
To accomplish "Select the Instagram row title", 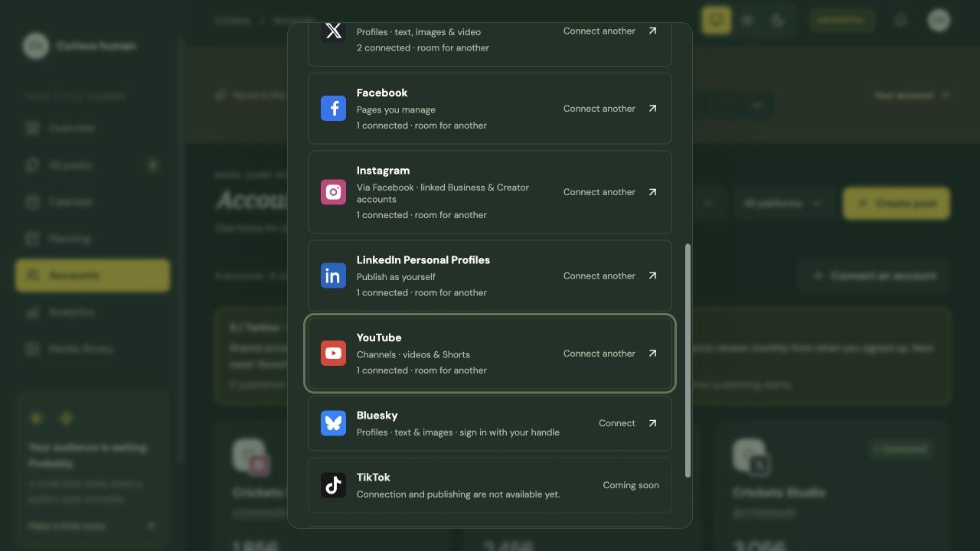I will pyautogui.click(x=383, y=171).
